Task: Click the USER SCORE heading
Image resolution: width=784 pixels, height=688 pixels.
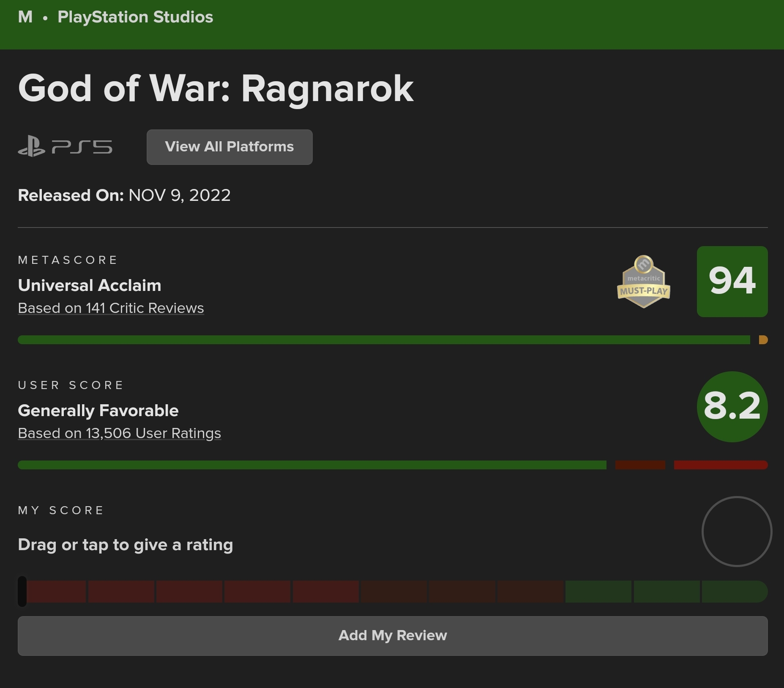Action: point(71,385)
